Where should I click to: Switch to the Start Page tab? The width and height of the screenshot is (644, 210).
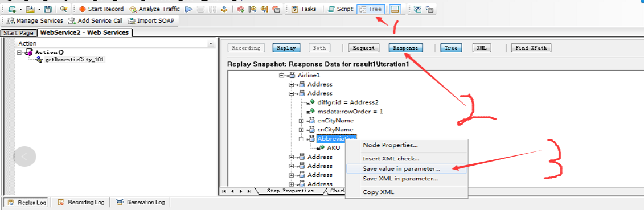point(18,33)
